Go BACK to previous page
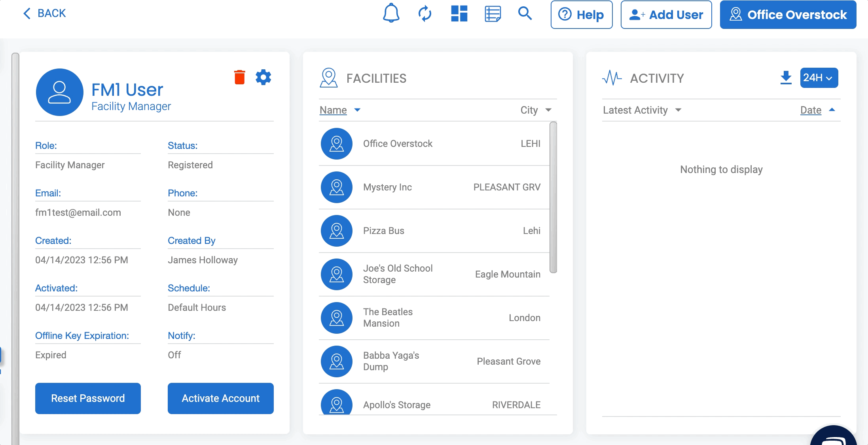 click(44, 13)
